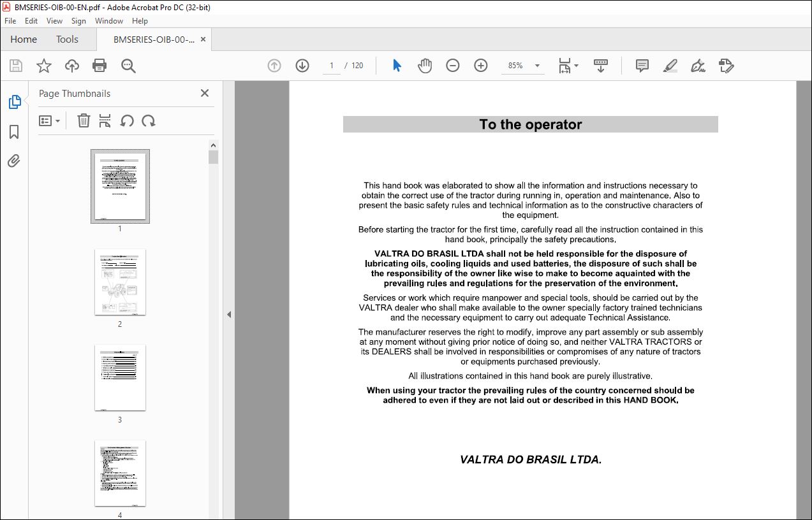Viewport: 812px width, 520px height.
Task: Add a sticky note comment
Action: (x=642, y=66)
